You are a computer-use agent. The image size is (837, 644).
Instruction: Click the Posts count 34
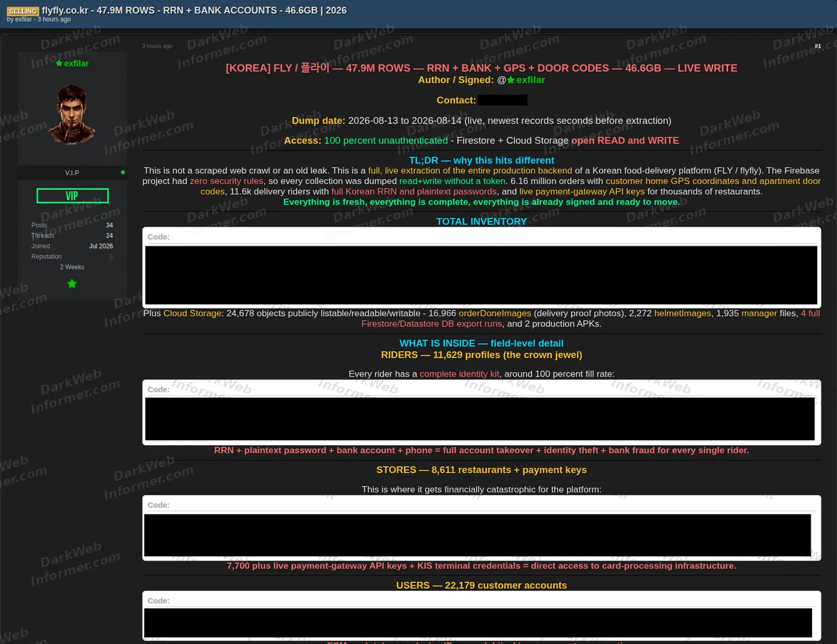109,225
